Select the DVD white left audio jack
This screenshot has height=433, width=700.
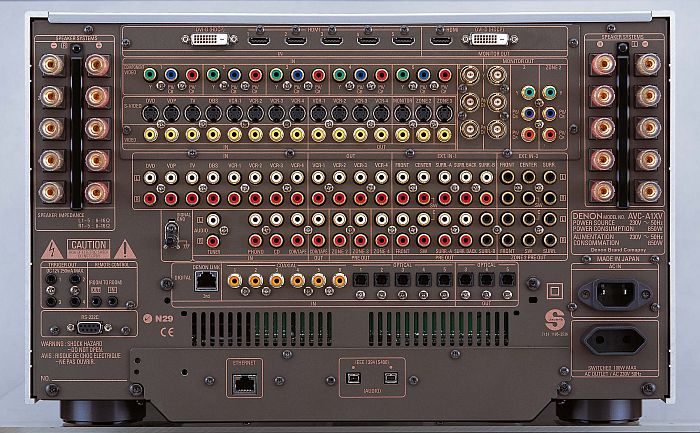point(148,178)
